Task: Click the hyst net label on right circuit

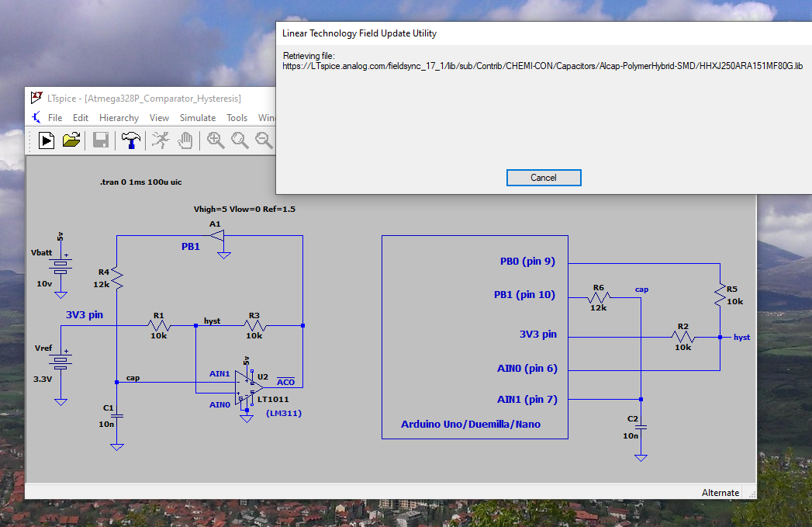Action: click(741, 338)
